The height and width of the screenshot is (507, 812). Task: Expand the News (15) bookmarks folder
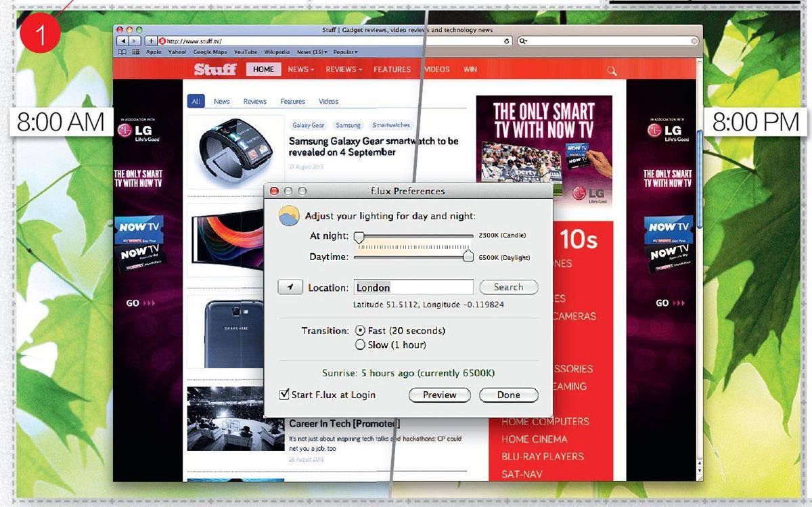coord(312,52)
